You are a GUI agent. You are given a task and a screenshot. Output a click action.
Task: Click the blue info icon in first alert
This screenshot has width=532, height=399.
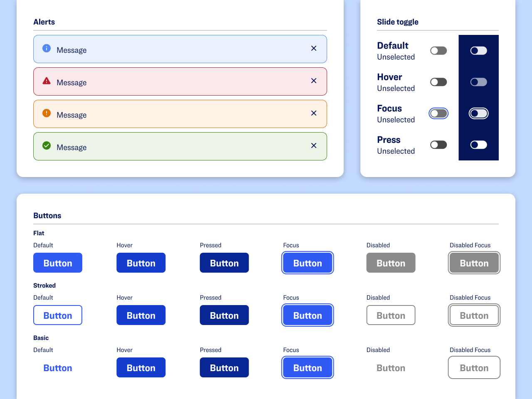tap(47, 48)
